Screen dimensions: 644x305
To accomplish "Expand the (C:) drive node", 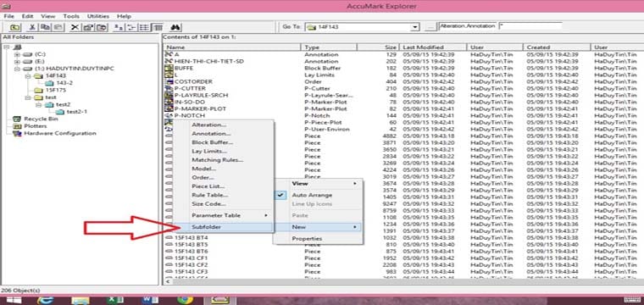I will pyautogui.click(x=17, y=54).
